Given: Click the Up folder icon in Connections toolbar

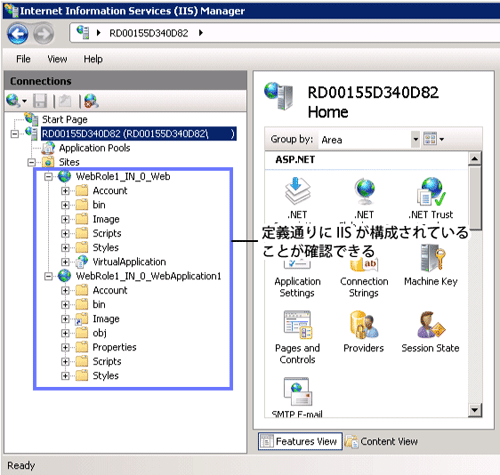Looking at the screenshot, I should [65, 101].
